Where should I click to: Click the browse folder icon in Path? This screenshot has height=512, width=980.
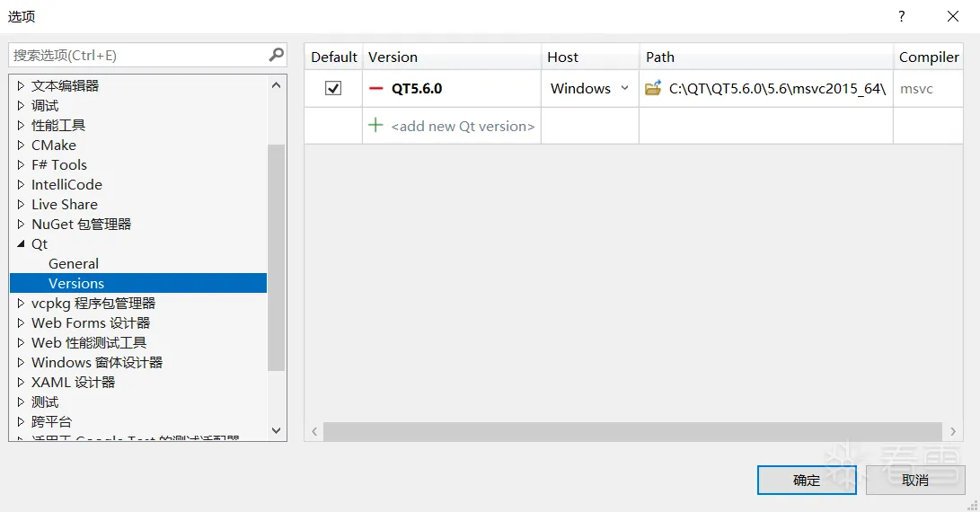coord(653,88)
